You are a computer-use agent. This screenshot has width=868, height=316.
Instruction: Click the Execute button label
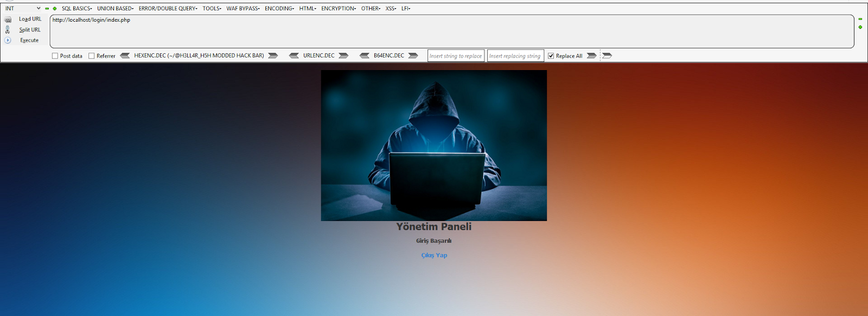[29, 40]
